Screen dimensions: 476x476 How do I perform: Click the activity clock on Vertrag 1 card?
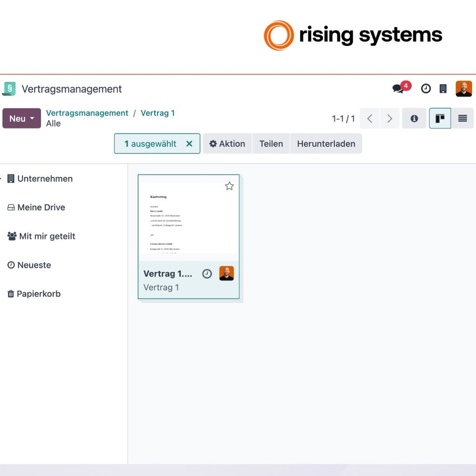click(x=207, y=274)
